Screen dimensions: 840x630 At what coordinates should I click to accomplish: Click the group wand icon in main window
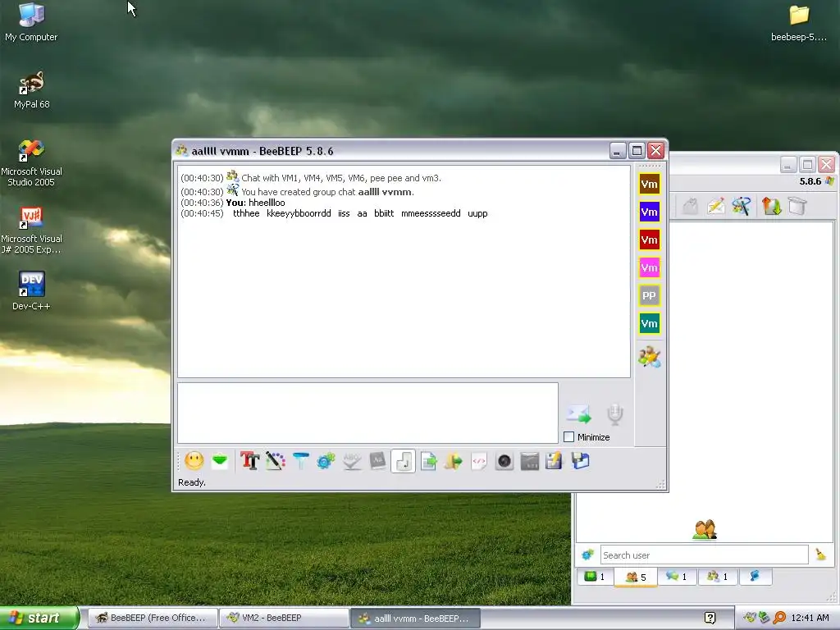pos(742,206)
